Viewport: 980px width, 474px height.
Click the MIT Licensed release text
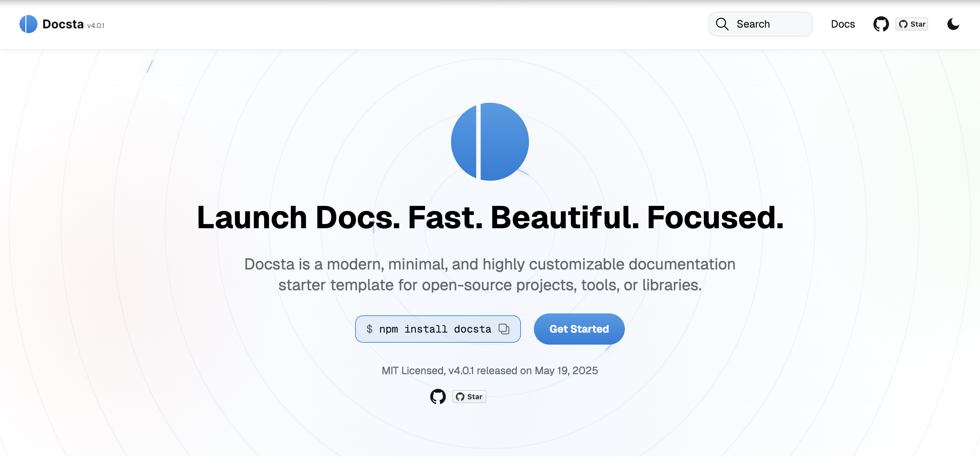490,370
